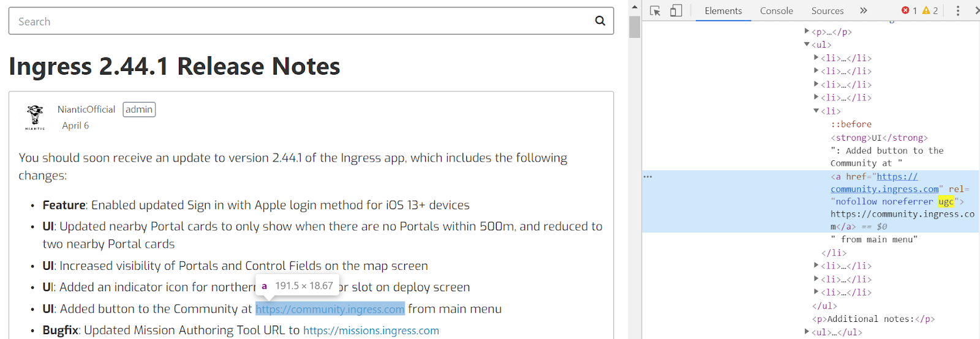Viewport: 980px width, 339px height.
Task: Open DevTools three-dot customize menu
Action: tap(958, 10)
